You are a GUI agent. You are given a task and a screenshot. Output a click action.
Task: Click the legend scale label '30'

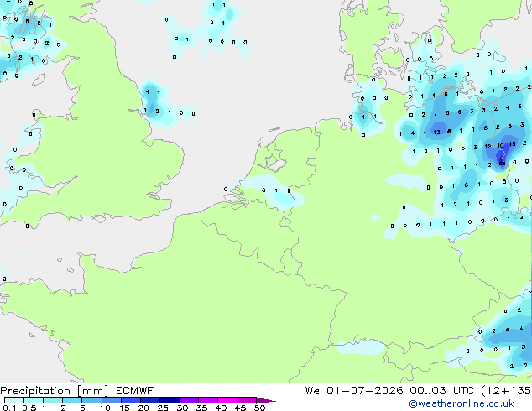183,408
